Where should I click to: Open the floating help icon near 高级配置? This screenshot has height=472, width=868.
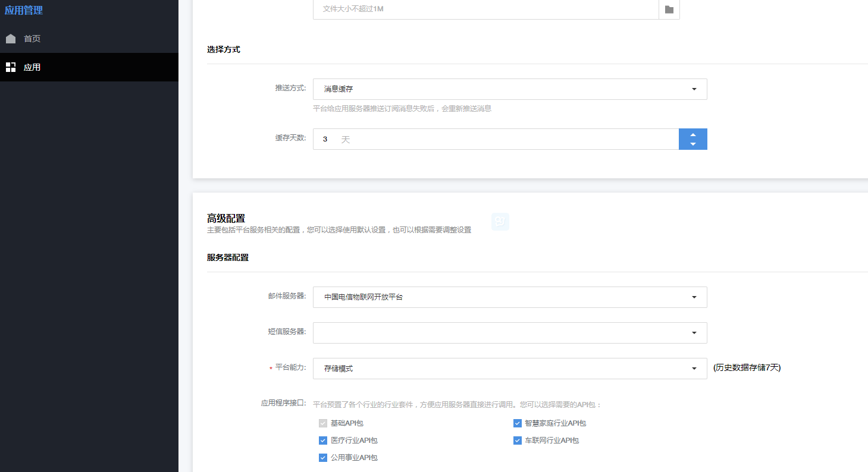[500, 221]
